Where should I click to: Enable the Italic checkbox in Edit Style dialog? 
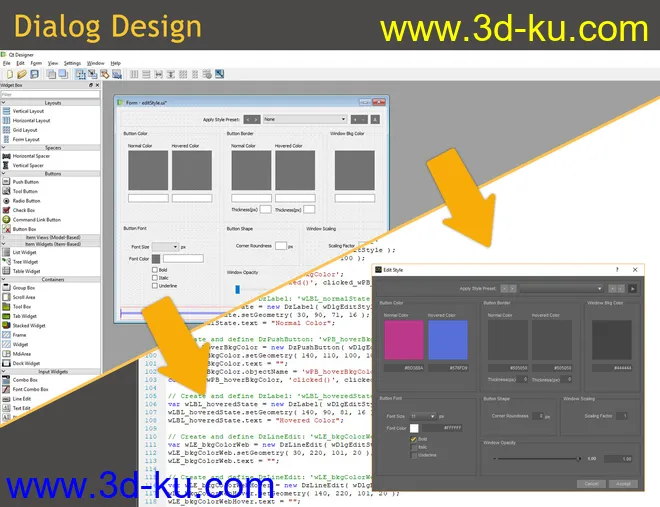[x=414, y=446]
